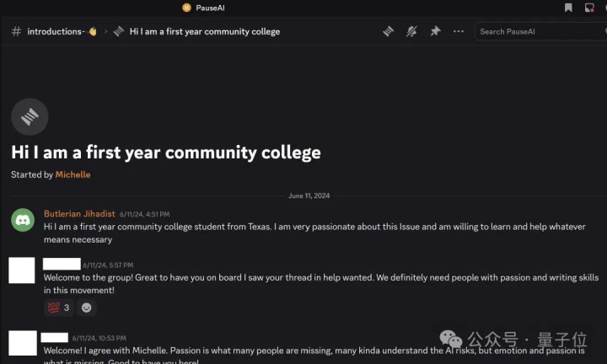The width and height of the screenshot is (607, 364).
Task: Open the threads list icon in header
Action: [x=389, y=31]
